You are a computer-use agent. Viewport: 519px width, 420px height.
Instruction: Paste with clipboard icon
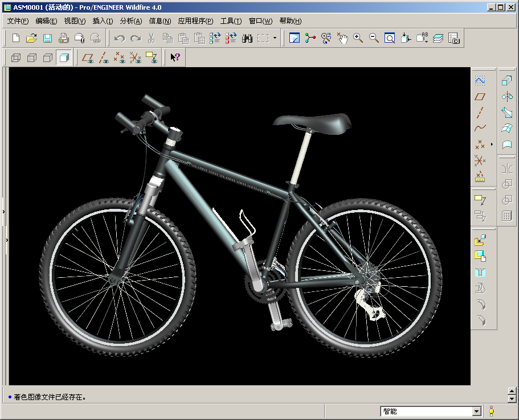[183, 38]
